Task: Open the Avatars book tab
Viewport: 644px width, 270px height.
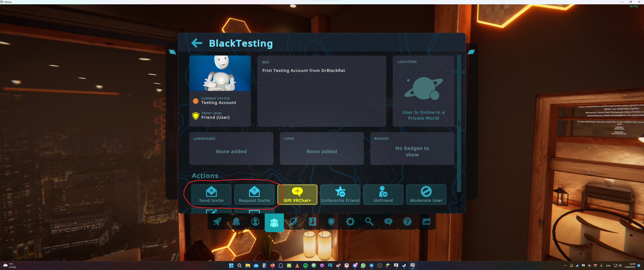Action: tap(312, 221)
